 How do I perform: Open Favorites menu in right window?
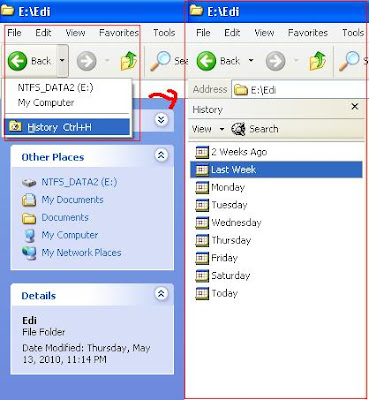coord(308,33)
